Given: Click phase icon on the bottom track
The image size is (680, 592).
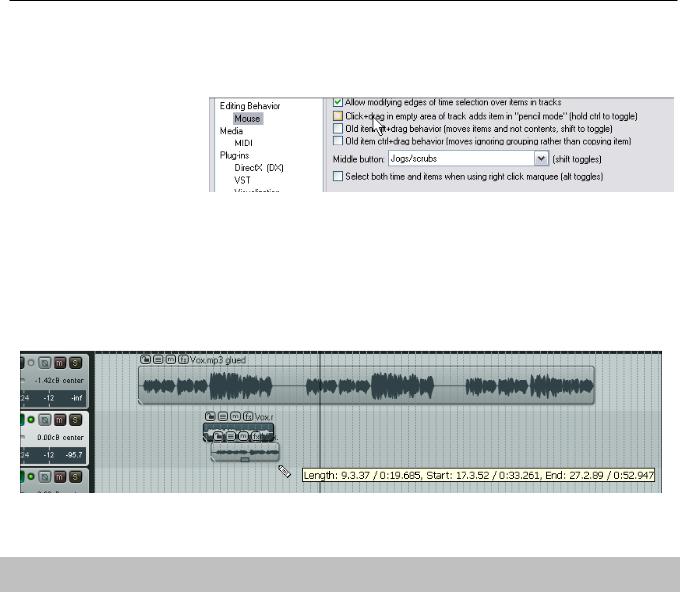Looking at the screenshot, I should tap(44, 477).
